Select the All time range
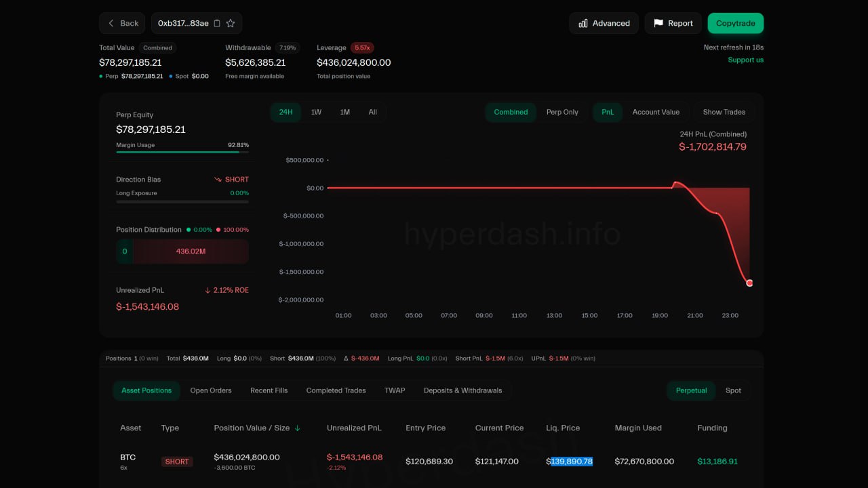 tap(372, 113)
